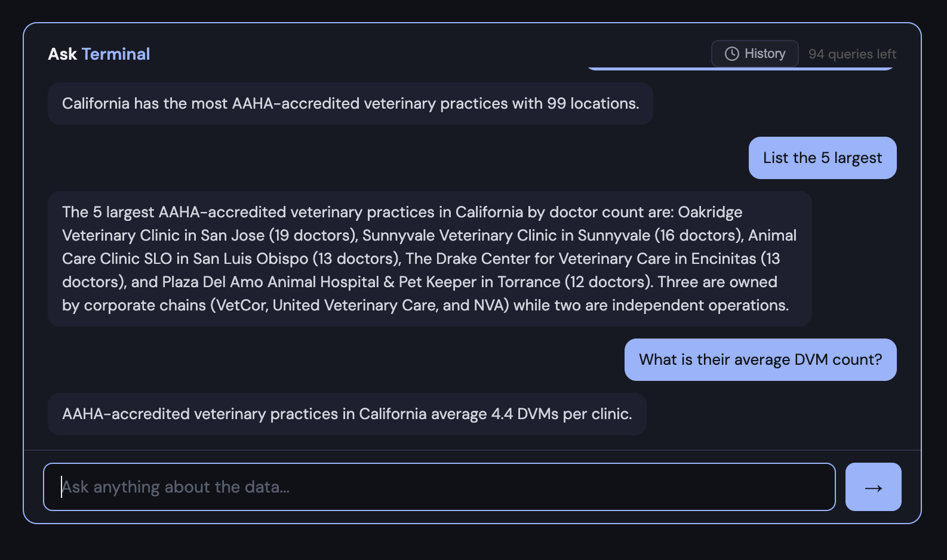Image resolution: width=947 pixels, height=560 pixels.
Task: Click the 'Ask' word in the header
Action: tap(62, 54)
